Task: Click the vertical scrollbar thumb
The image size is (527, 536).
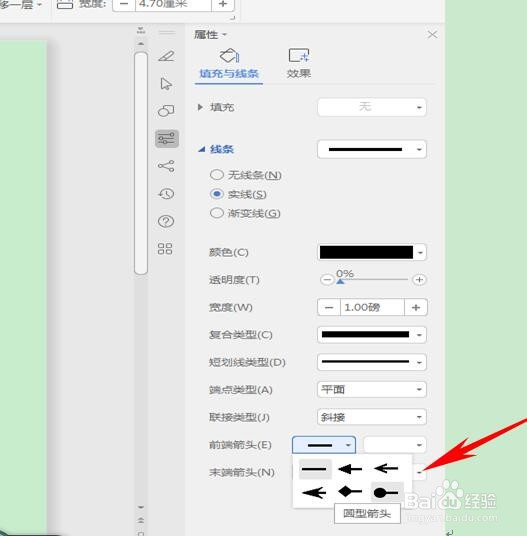Action: point(141,163)
